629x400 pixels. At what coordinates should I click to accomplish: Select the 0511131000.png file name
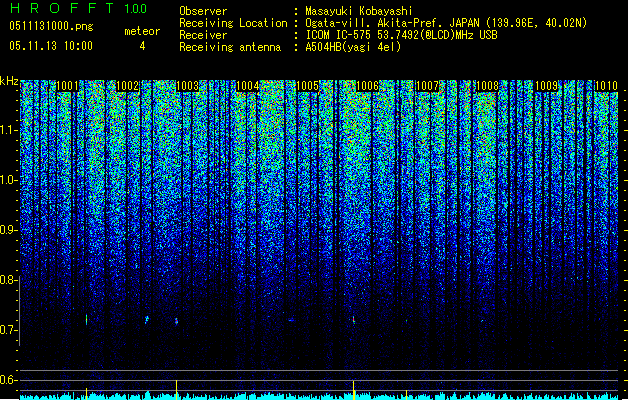click(x=51, y=26)
